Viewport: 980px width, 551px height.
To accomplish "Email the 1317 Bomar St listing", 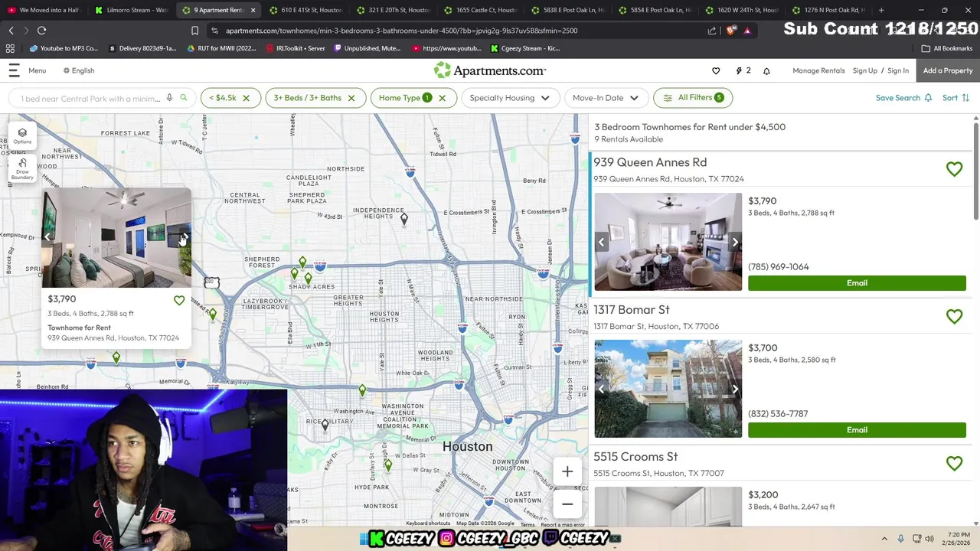I will (857, 430).
